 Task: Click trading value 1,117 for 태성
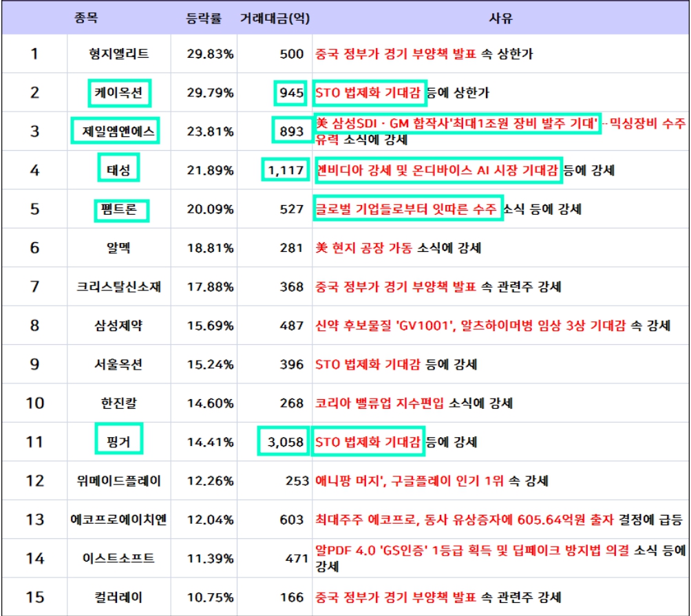(x=286, y=170)
